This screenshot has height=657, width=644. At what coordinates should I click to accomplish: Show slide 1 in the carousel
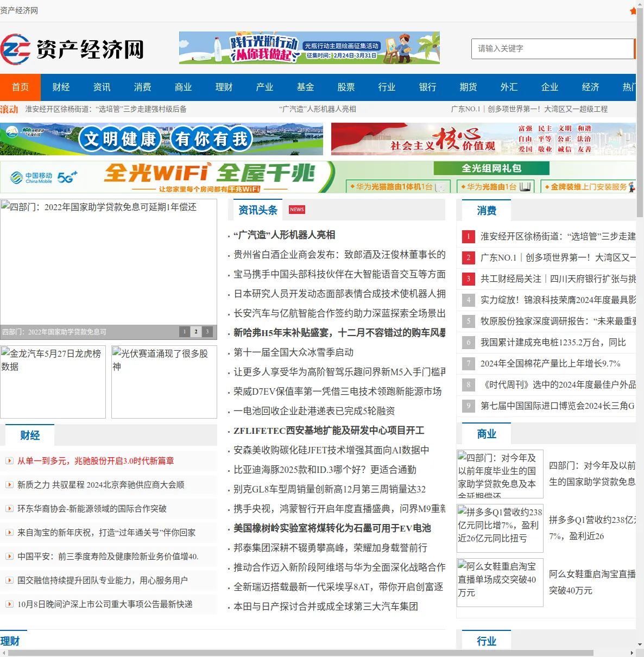coord(185,331)
